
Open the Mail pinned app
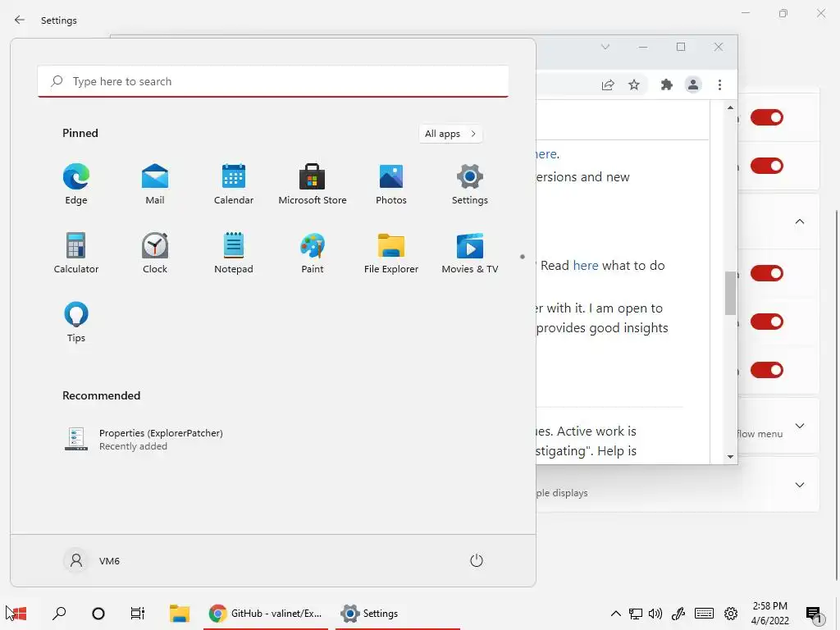tap(155, 185)
